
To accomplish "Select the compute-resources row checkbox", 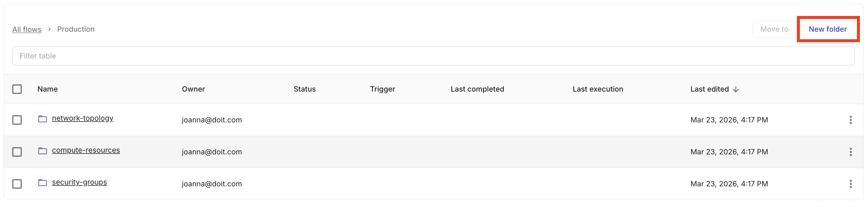I will pos(17,152).
